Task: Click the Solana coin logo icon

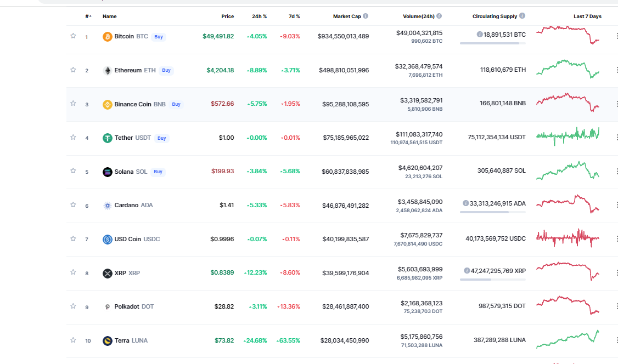Action: [107, 172]
